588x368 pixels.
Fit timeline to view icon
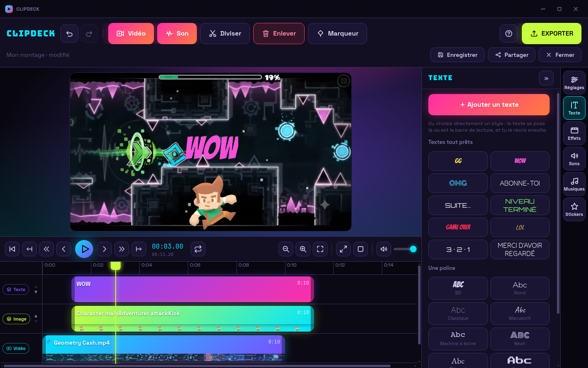point(320,249)
